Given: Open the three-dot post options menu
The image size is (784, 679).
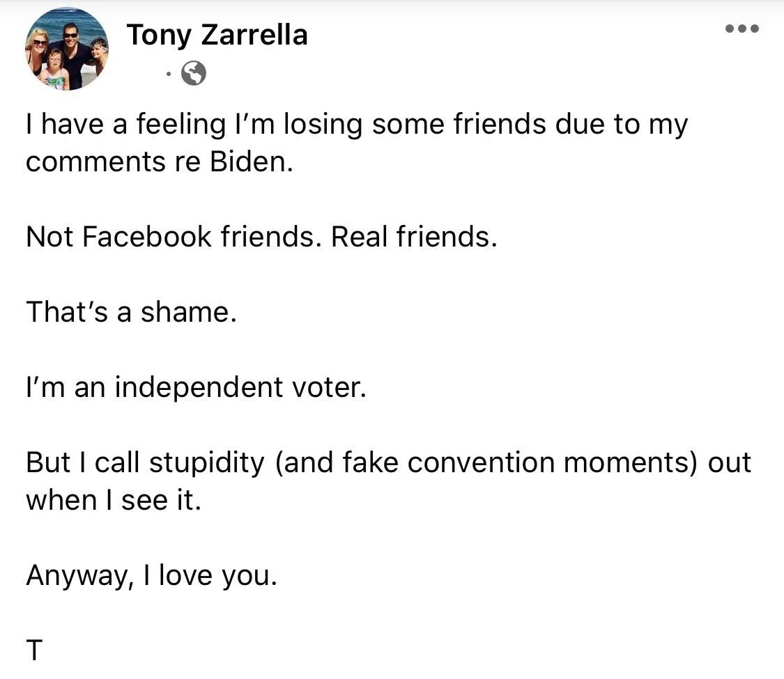Looking at the screenshot, I should (741, 29).
